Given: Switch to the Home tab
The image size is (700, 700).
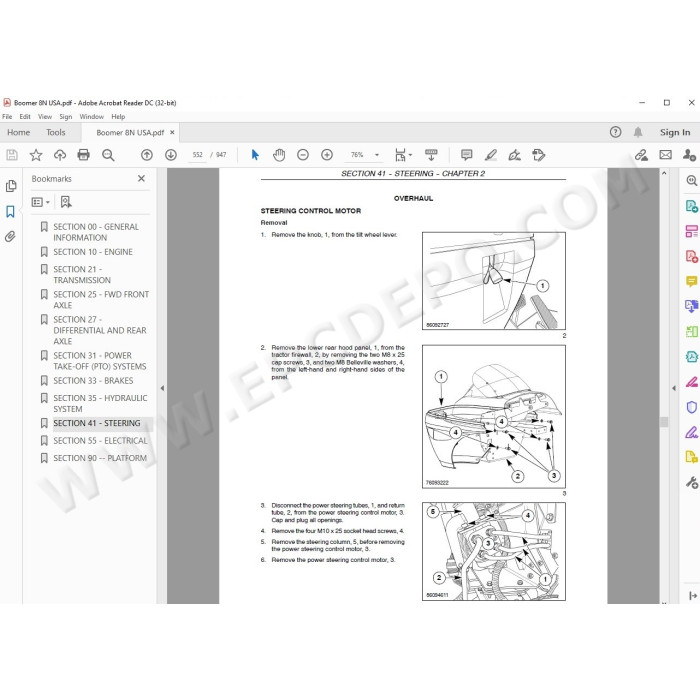Looking at the screenshot, I should [x=18, y=132].
